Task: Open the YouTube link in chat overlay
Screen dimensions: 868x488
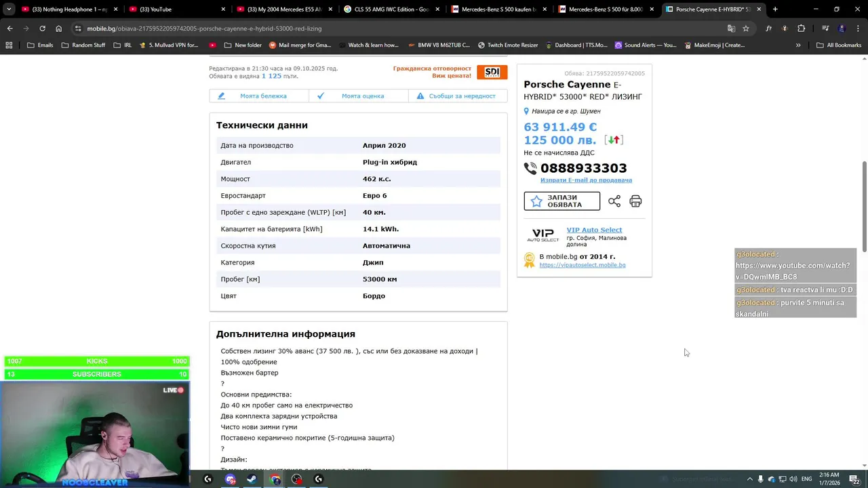Action: [792, 271]
